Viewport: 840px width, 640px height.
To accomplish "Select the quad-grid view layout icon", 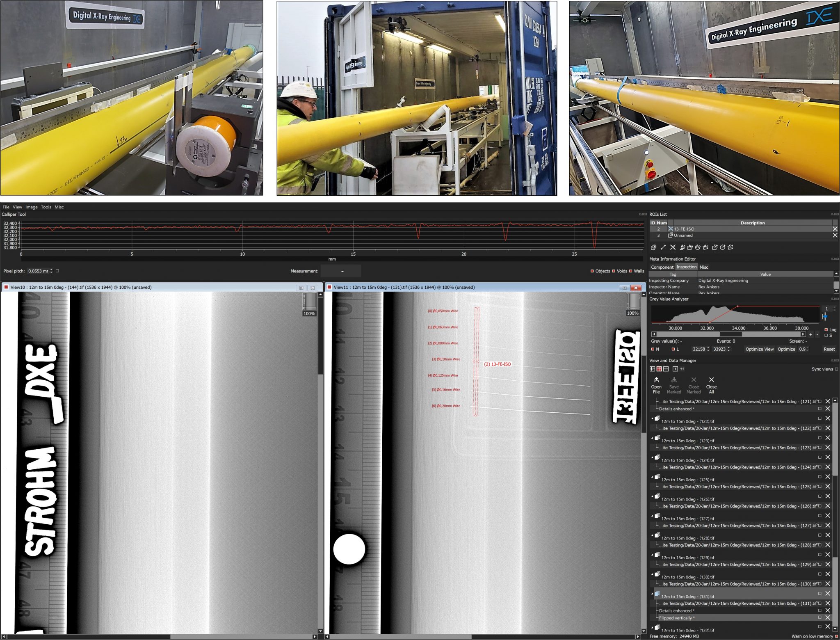I will pyautogui.click(x=667, y=369).
